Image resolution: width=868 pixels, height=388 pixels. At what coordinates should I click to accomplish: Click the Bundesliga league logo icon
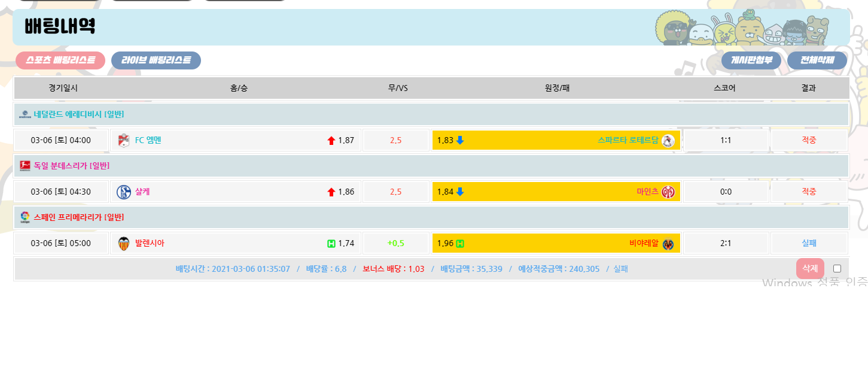[x=25, y=166]
